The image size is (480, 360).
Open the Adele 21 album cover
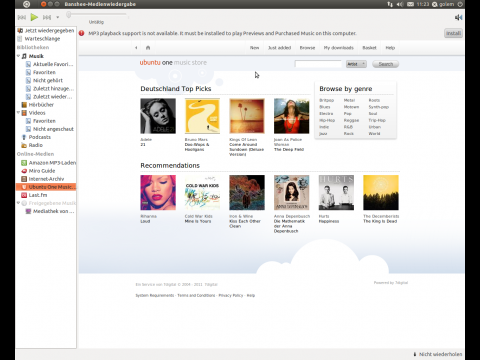[x=158, y=116]
